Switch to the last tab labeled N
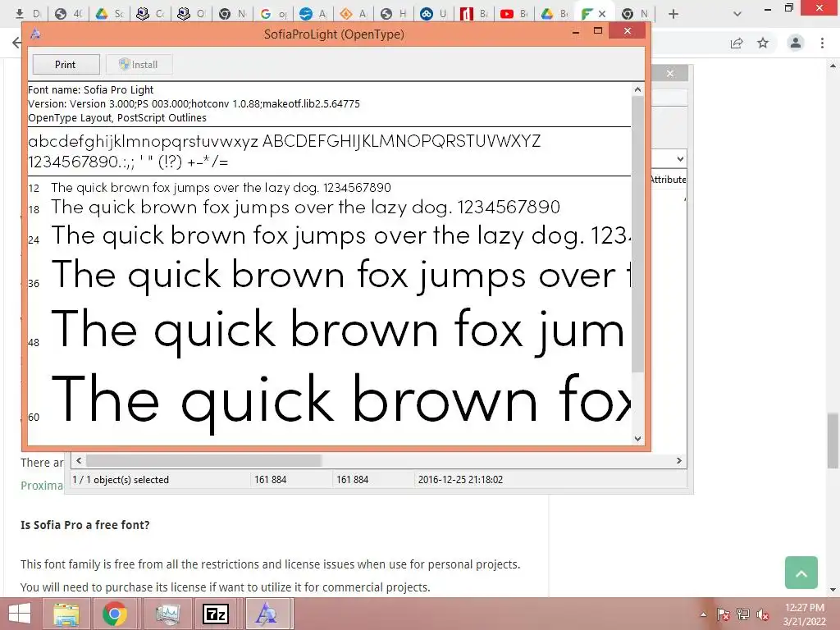Screen dimensions: 840x630 (636, 14)
